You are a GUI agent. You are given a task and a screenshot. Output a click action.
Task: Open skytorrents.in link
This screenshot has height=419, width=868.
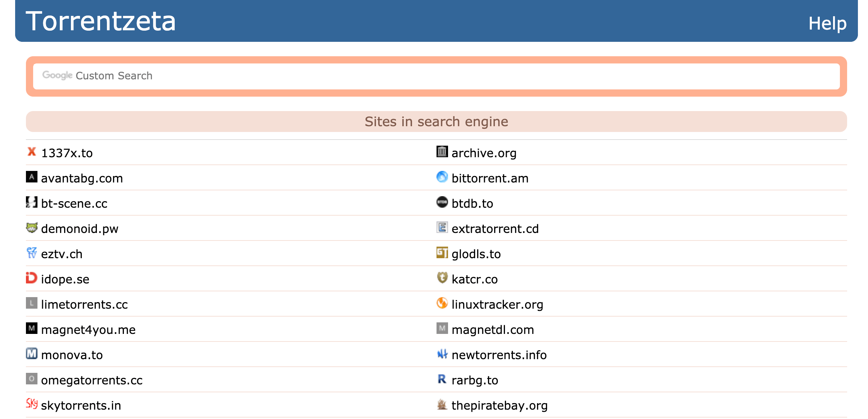(81, 406)
